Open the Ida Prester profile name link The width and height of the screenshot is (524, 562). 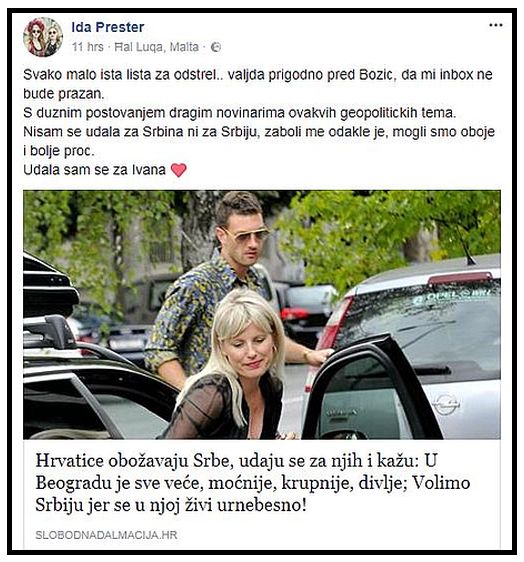tap(108, 27)
